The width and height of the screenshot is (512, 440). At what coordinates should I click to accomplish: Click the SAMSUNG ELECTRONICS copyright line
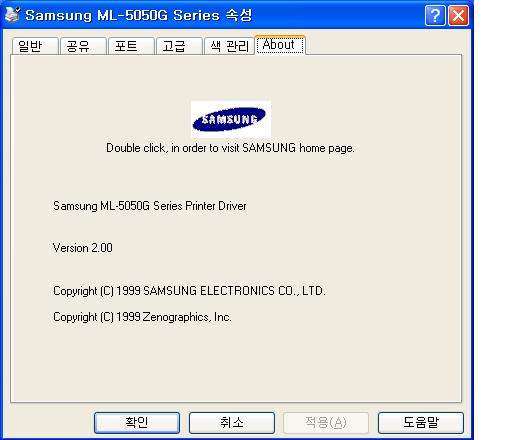point(189,291)
